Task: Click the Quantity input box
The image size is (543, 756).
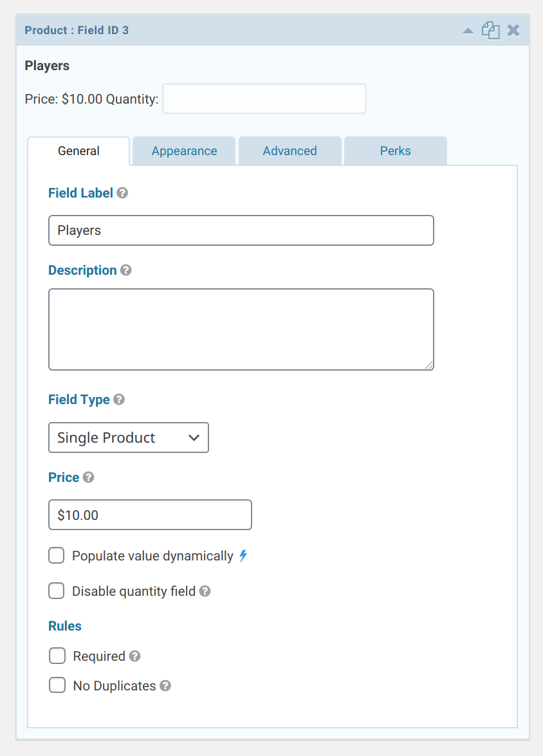Action: coord(264,98)
